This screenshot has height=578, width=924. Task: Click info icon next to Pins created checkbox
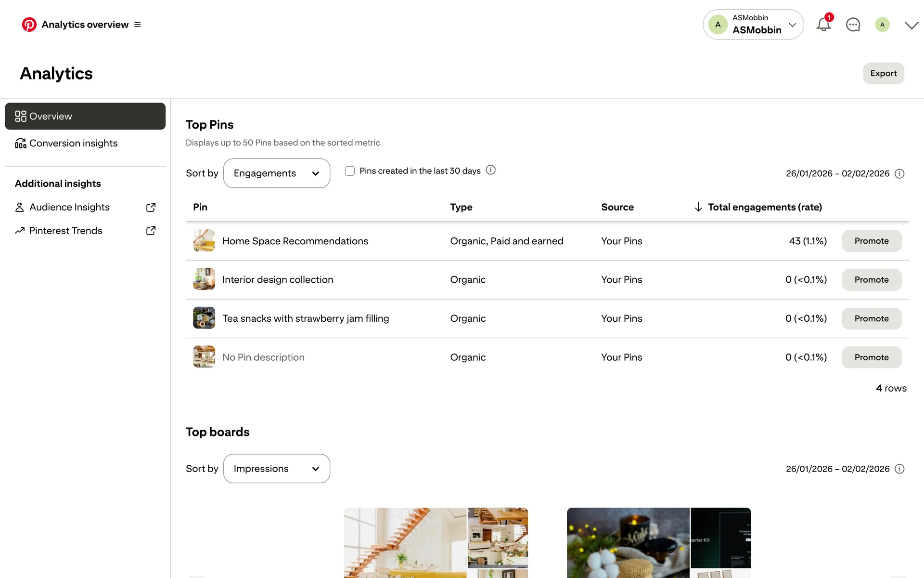tap(490, 170)
